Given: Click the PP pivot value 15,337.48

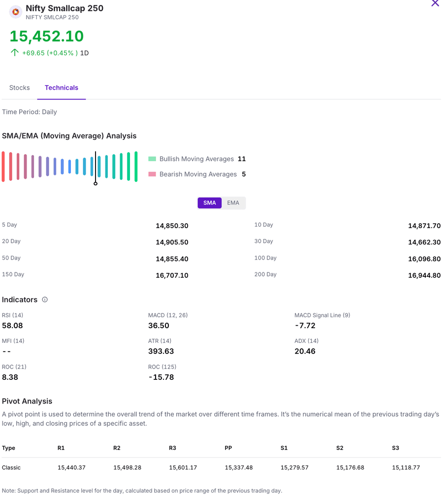Looking at the screenshot, I should pos(239,468).
